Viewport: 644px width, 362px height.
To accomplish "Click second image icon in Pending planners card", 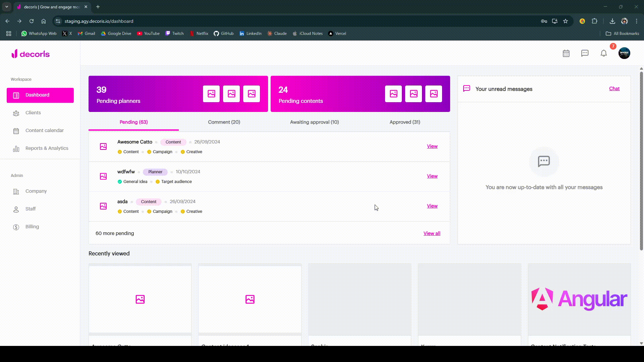I will point(231,94).
